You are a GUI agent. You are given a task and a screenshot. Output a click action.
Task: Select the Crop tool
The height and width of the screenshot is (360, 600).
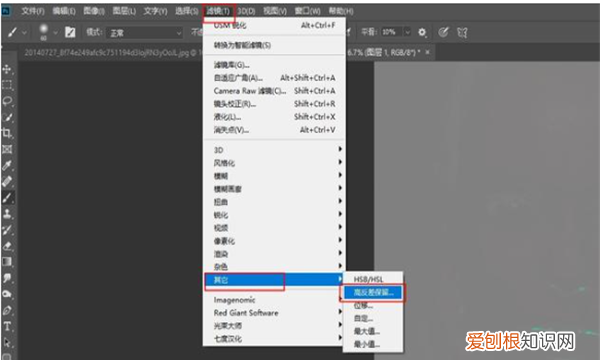[x=7, y=133]
